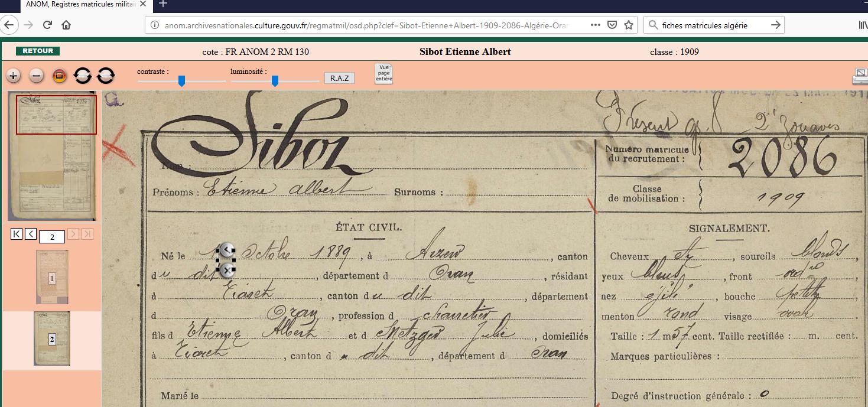This screenshot has width=868, height=407.
Task: Click the greyed-out next page arrow
Action: pyautogui.click(x=73, y=234)
